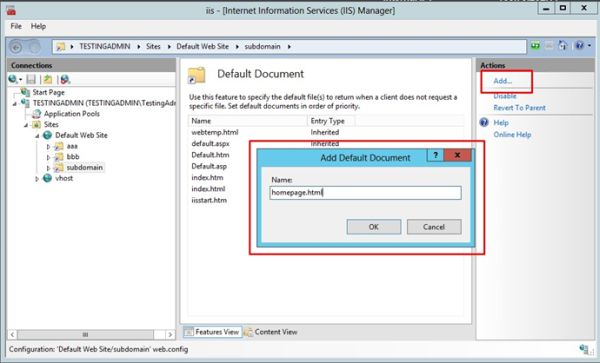Click the Name input field
Viewport: 600px width, 363px height.
point(365,193)
